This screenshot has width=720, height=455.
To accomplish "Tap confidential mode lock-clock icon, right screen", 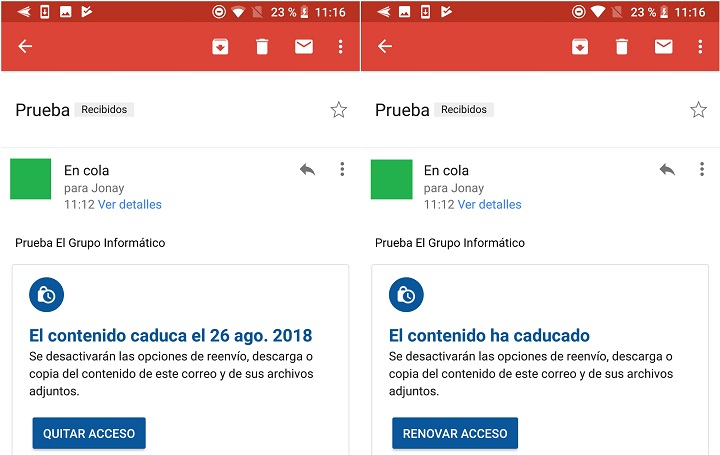I will click(406, 295).
